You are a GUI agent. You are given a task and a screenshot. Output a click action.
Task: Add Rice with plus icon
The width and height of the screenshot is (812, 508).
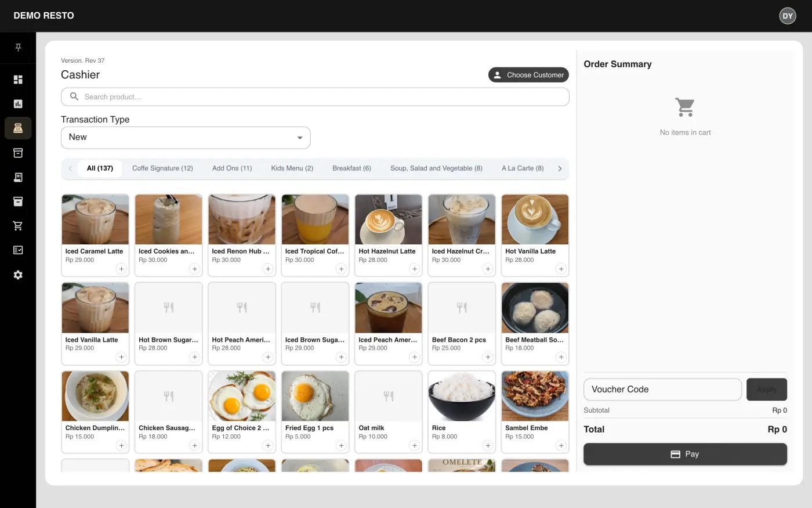click(x=488, y=445)
